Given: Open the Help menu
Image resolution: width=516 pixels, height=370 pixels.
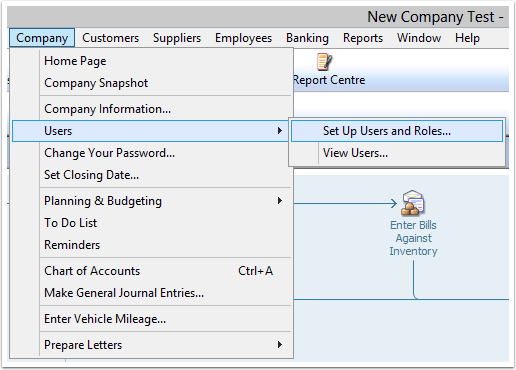Looking at the screenshot, I should [x=467, y=38].
